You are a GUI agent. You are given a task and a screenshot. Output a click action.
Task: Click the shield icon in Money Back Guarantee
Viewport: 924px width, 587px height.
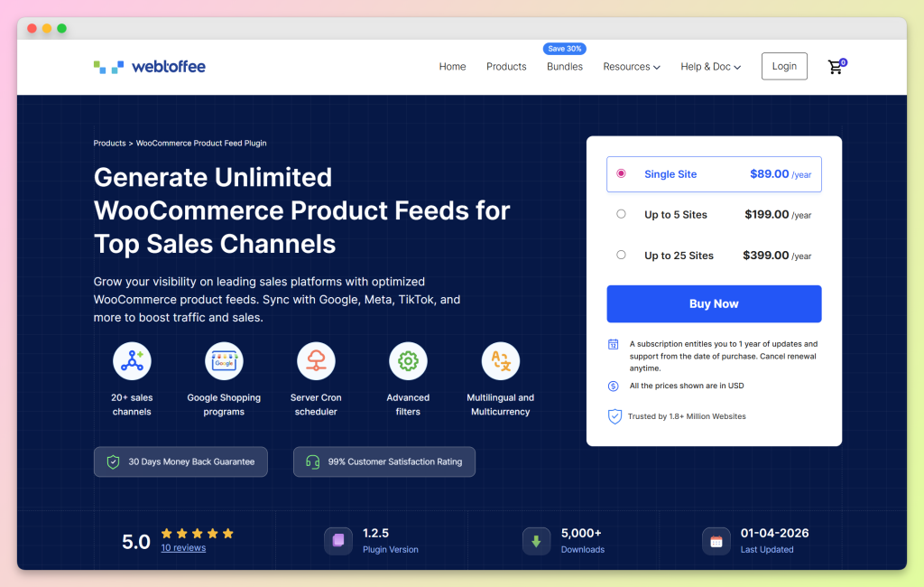click(x=113, y=462)
